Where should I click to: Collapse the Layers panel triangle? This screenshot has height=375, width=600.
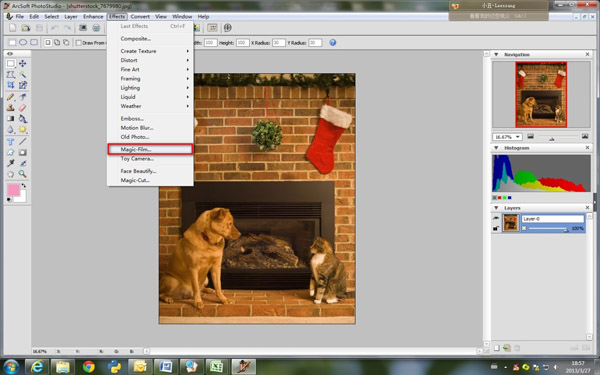tap(496, 208)
